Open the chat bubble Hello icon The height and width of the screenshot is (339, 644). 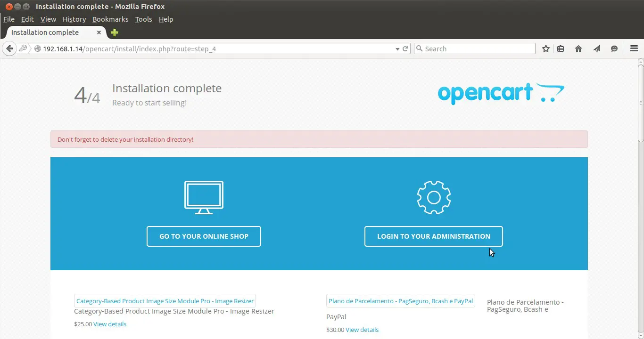pos(614,48)
